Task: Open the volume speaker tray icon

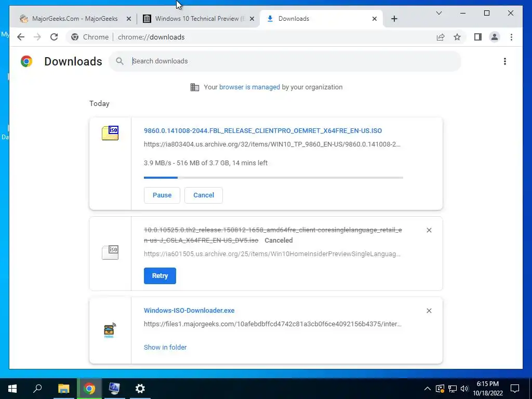Action: tap(464, 389)
